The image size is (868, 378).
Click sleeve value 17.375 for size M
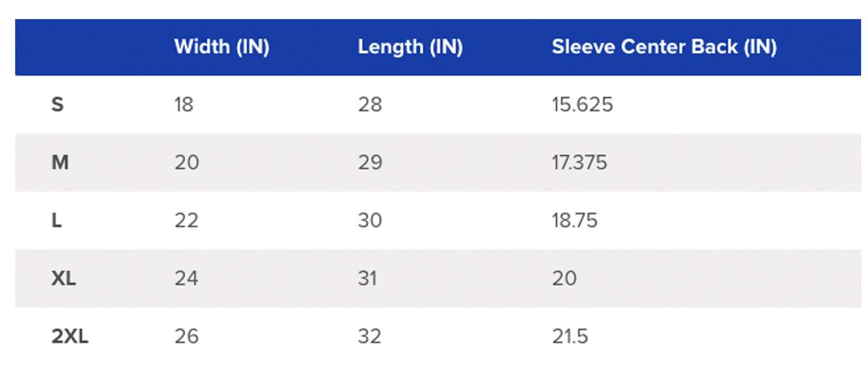pyautogui.click(x=579, y=162)
